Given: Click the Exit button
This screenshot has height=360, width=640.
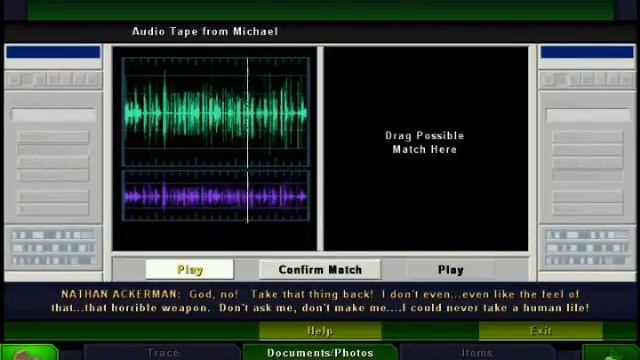Looking at the screenshot, I should (540, 331).
